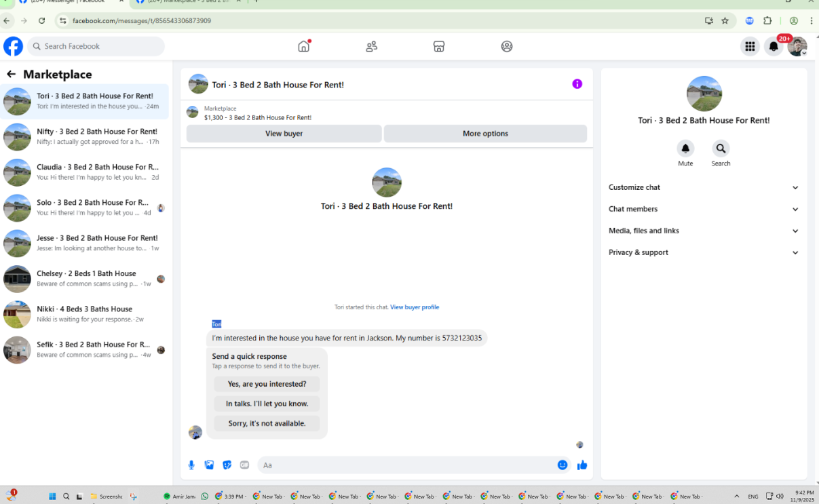Open Jesse conversation in chat list
Image resolution: width=819 pixels, height=504 pixels.
click(85, 243)
